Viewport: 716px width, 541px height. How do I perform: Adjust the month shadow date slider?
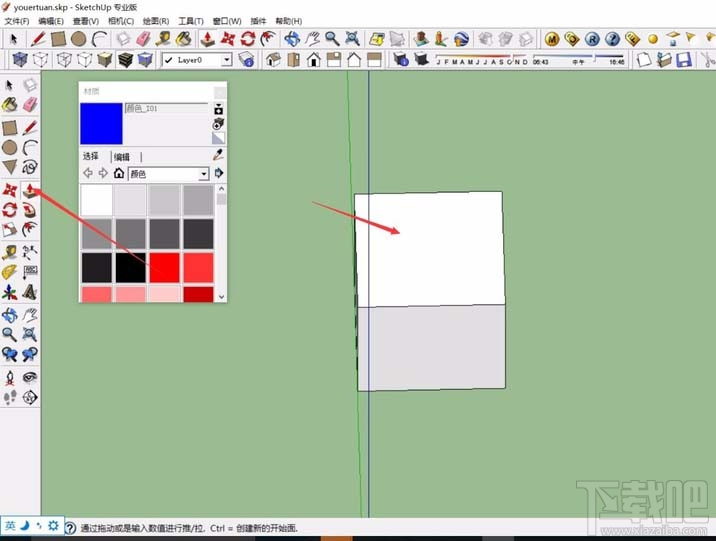[482, 60]
